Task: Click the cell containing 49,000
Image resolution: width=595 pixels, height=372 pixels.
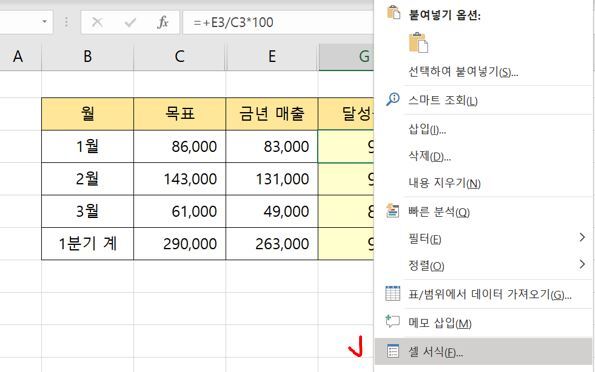Action: (272, 211)
